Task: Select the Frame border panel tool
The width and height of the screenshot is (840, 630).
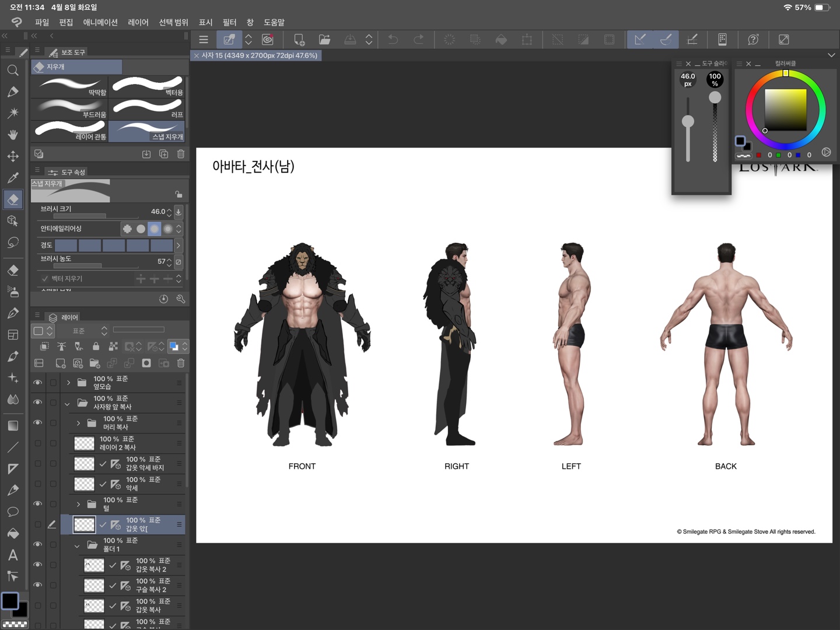Action: coord(13,335)
